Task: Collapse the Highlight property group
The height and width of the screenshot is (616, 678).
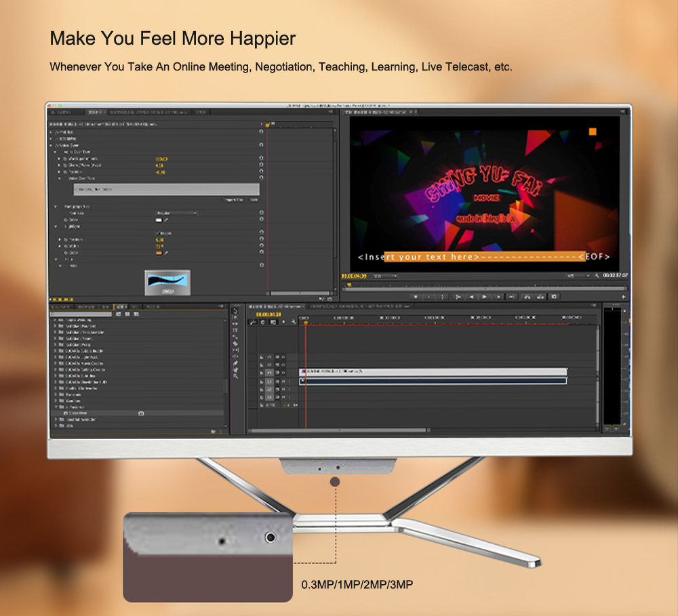Action: (56, 226)
